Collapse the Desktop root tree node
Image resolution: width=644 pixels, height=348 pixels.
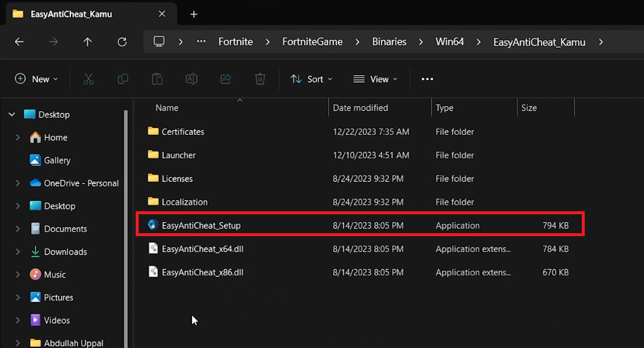click(12, 115)
